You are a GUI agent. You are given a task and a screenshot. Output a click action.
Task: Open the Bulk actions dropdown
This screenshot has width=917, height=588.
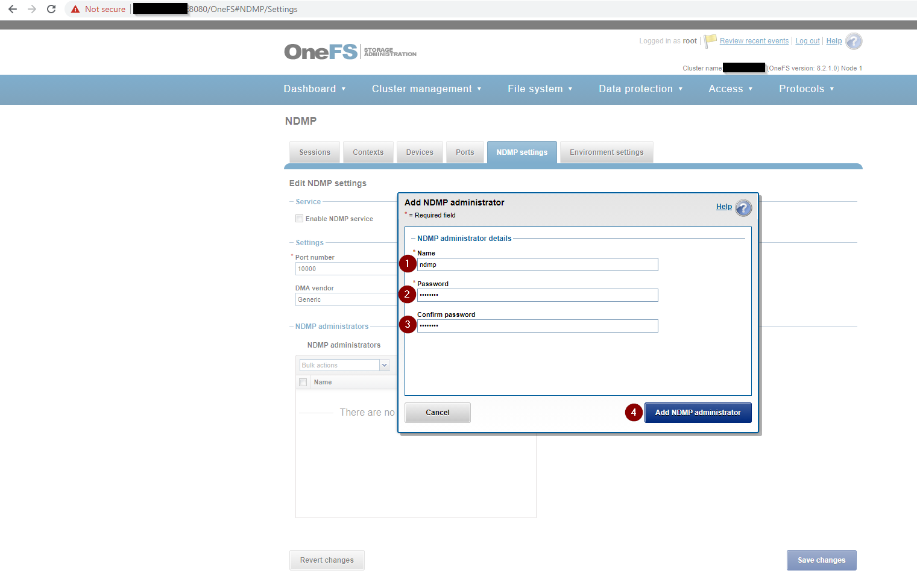tap(384, 364)
